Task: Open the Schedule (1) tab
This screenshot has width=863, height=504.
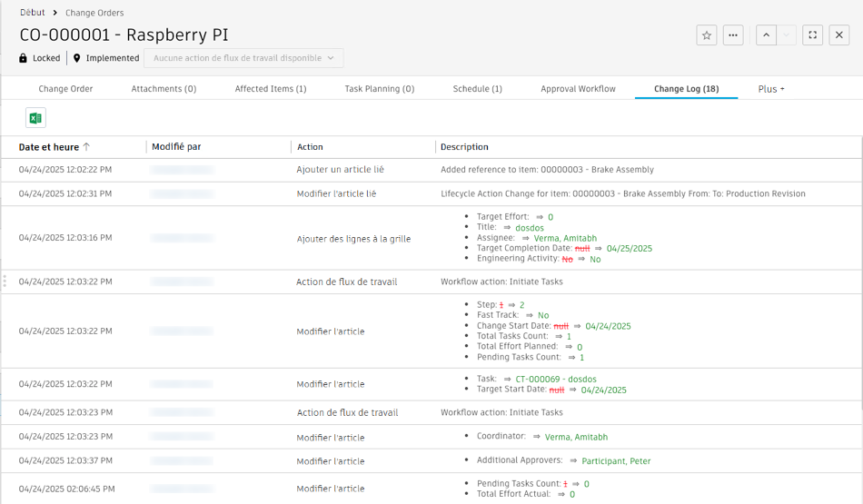Action: point(478,89)
